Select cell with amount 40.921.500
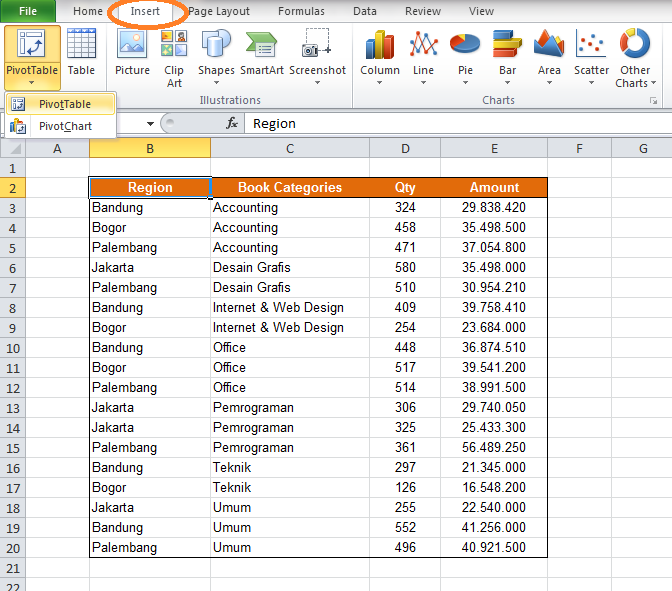Screen dimensions: 672x591 (x=494, y=547)
